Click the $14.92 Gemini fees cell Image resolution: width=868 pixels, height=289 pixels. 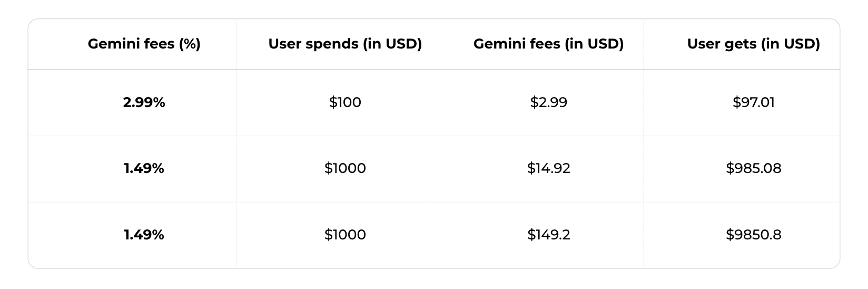click(548, 168)
